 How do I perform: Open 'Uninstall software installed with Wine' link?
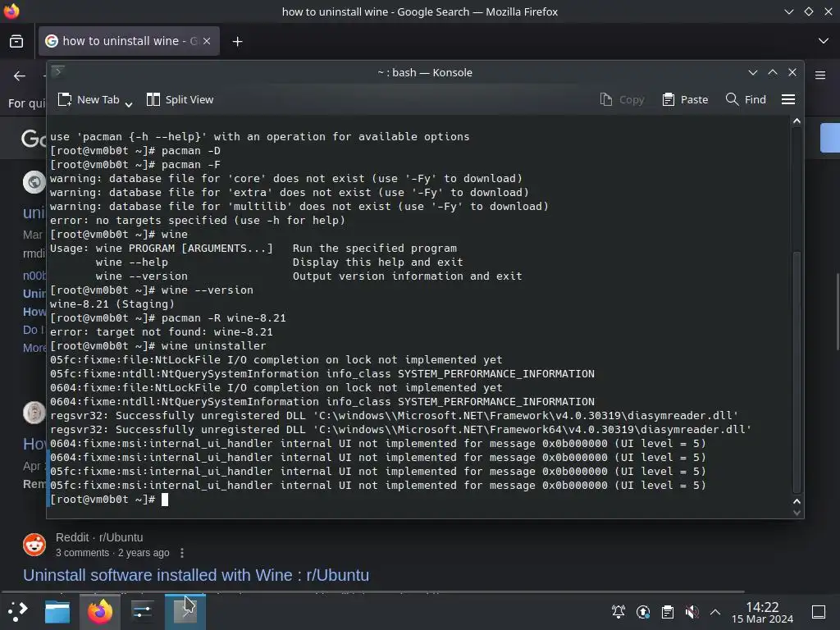pos(196,575)
